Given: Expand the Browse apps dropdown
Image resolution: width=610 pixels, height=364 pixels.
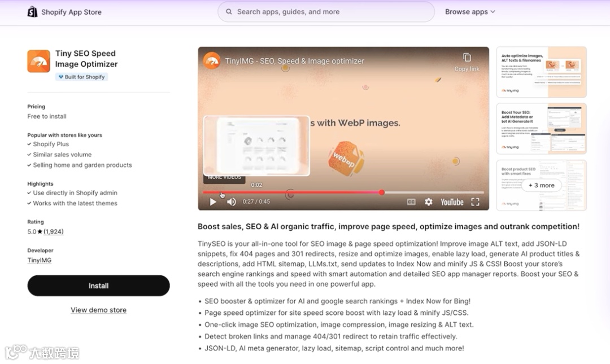Looking at the screenshot, I should click(x=470, y=12).
